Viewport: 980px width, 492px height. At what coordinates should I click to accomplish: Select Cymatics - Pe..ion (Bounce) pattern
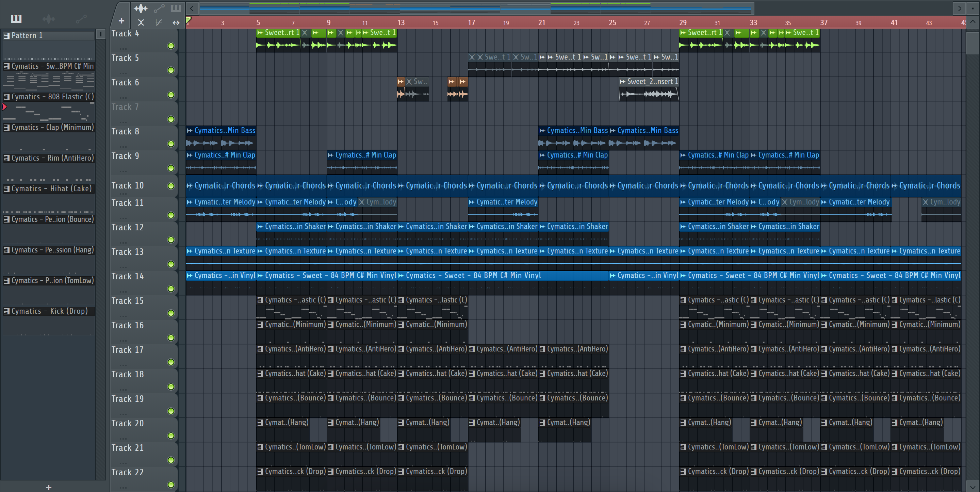point(49,219)
